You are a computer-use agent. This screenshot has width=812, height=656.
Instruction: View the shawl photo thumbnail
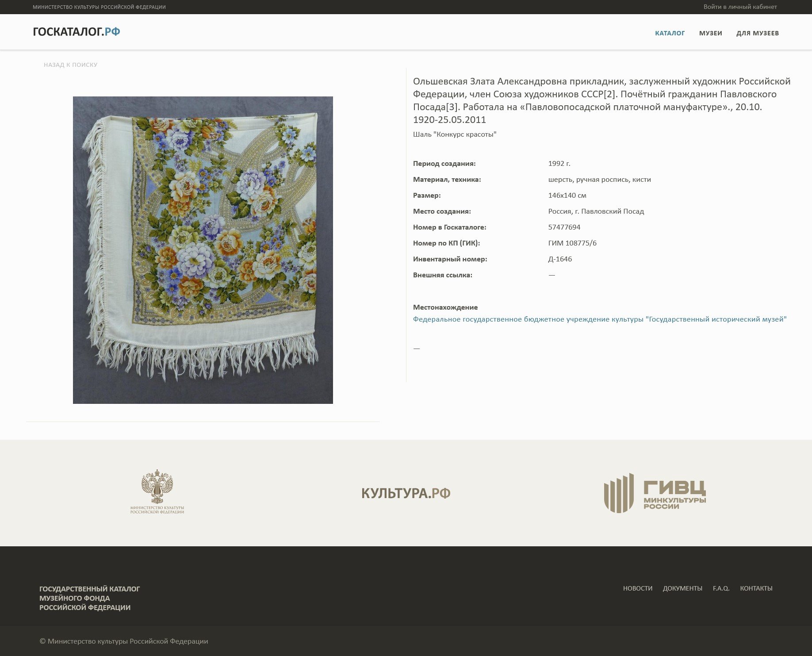203,250
